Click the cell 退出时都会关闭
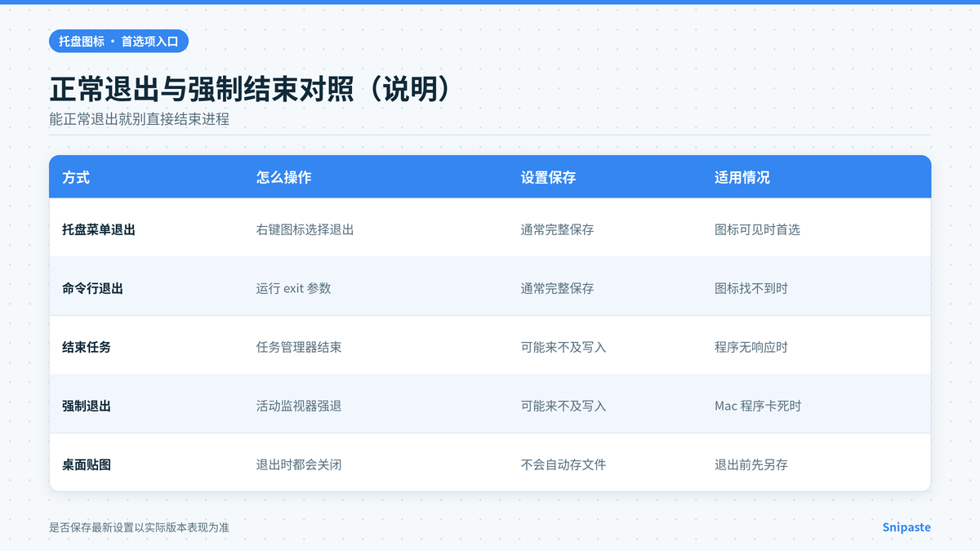This screenshot has width=980, height=551. click(x=299, y=464)
